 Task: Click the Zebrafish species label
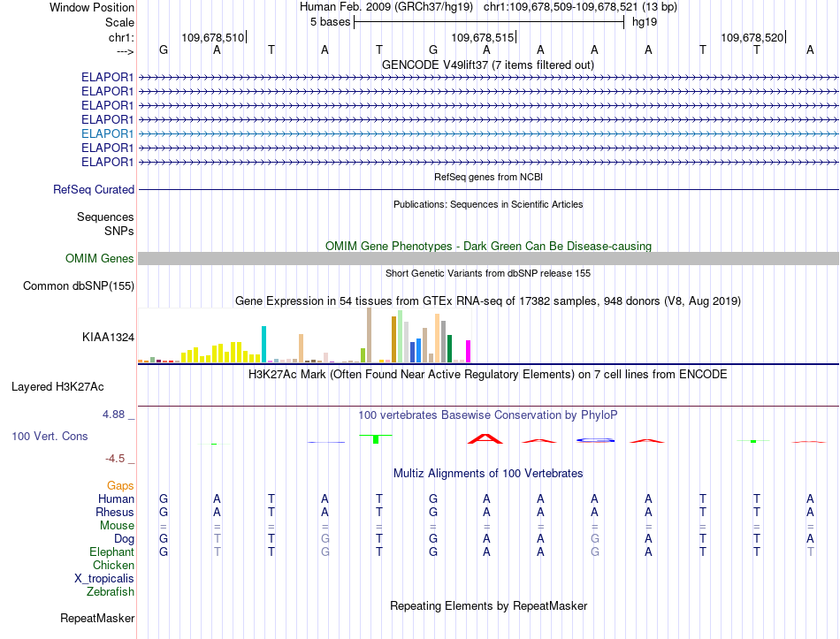(x=111, y=592)
